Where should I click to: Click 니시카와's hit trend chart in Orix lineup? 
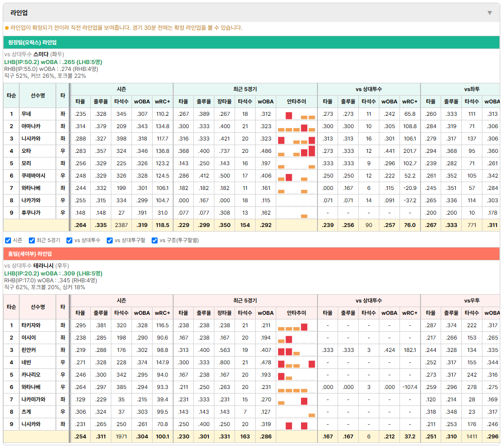(x=296, y=139)
